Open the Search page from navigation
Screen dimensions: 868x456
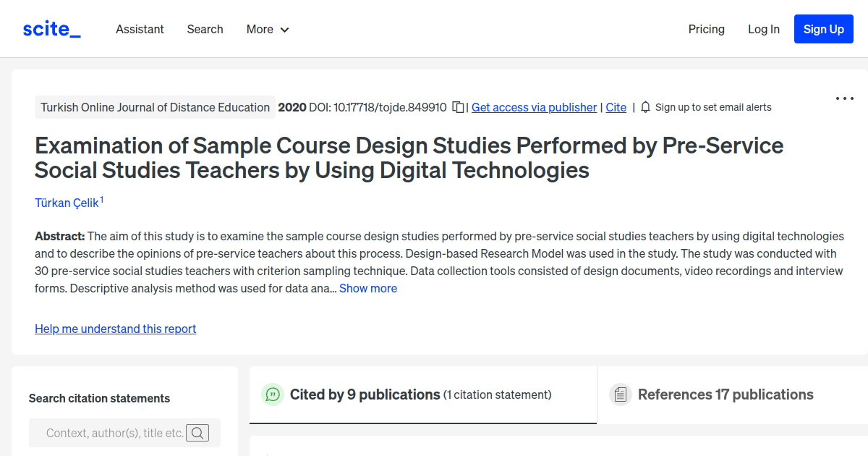coord(205,29)
